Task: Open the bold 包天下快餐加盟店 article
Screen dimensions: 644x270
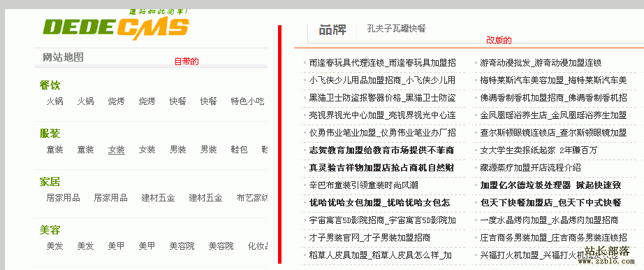Action: tap(550, 203)
